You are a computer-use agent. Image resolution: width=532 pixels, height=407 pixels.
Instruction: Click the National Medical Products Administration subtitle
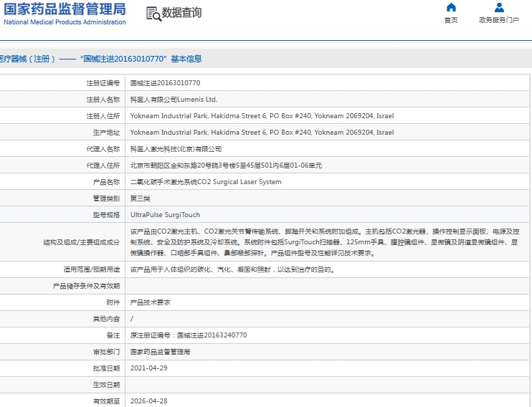[65, 22]
